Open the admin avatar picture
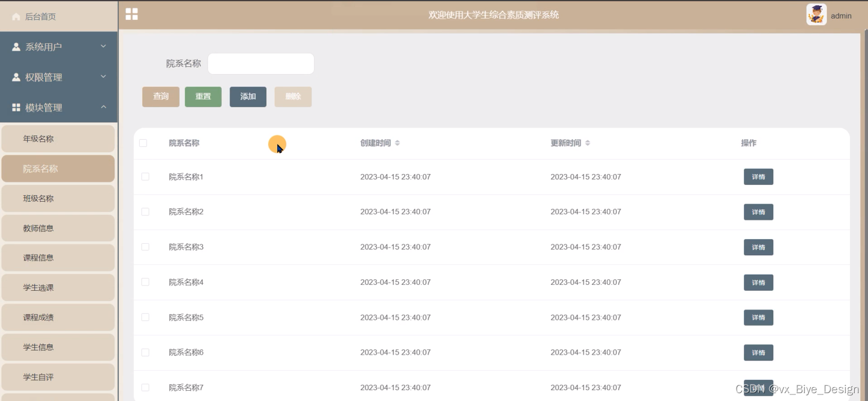The height and width of the screenshot is (401, 868). (816, 14)
